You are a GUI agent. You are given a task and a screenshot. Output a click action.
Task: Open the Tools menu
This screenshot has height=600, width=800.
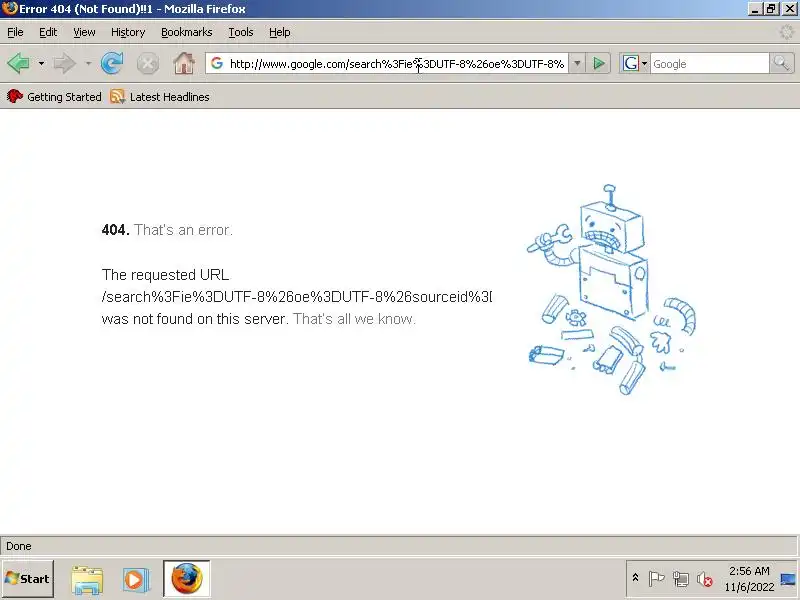tap(241, 32)
